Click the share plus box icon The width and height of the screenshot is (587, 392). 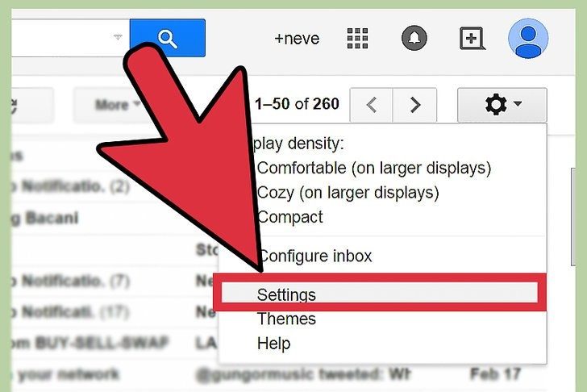(x=470, y=38)
